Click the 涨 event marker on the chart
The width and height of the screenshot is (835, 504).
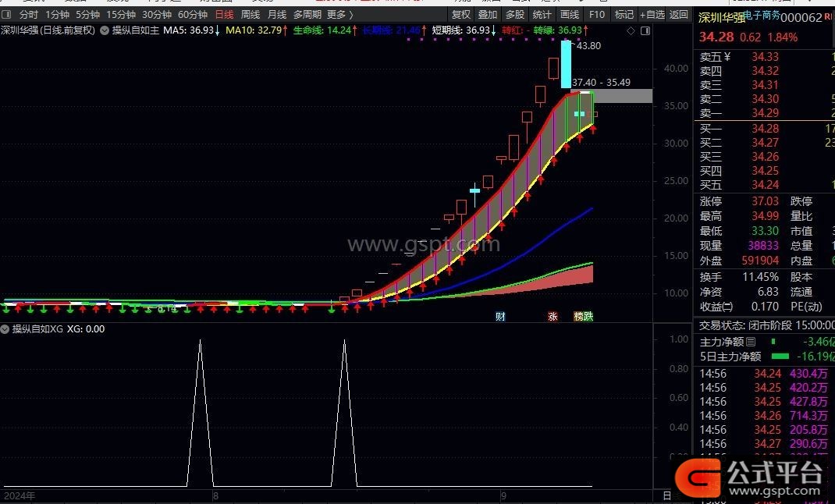point(553,316)
